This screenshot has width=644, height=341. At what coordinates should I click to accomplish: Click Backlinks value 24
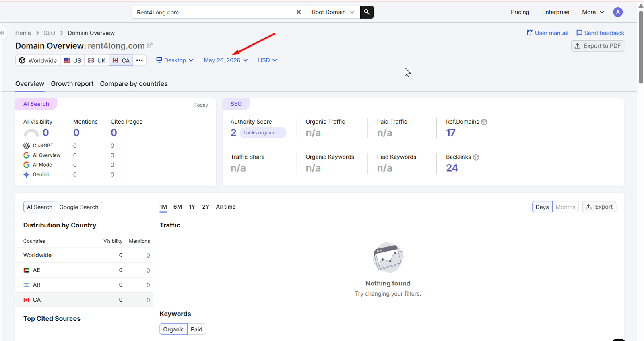tap(452, 168)
